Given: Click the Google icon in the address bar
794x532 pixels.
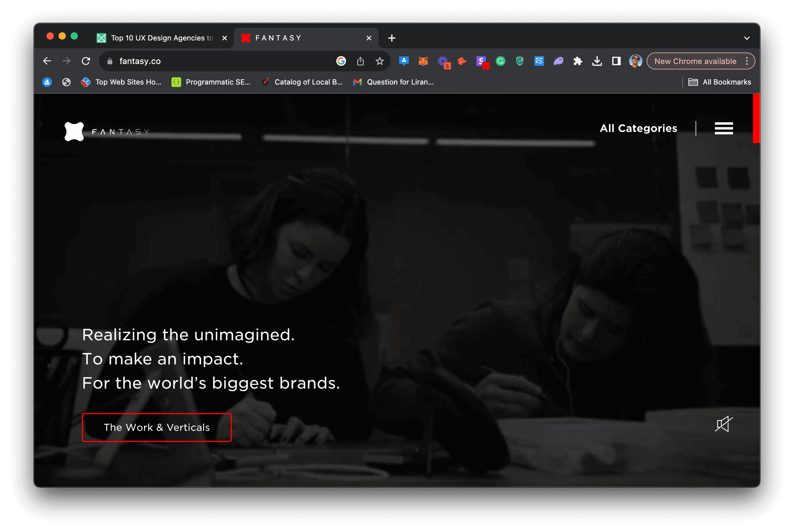Looking at the screenshot, I should (341, 61).
